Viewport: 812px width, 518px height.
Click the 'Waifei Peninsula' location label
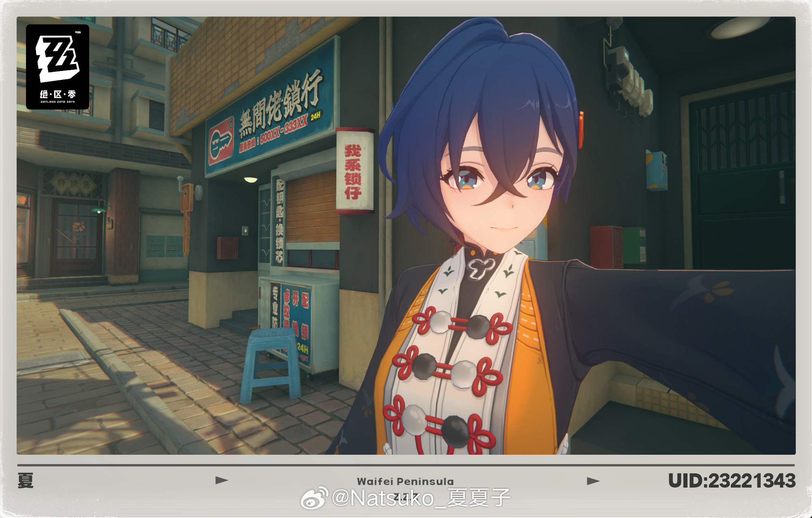point(405,481)
